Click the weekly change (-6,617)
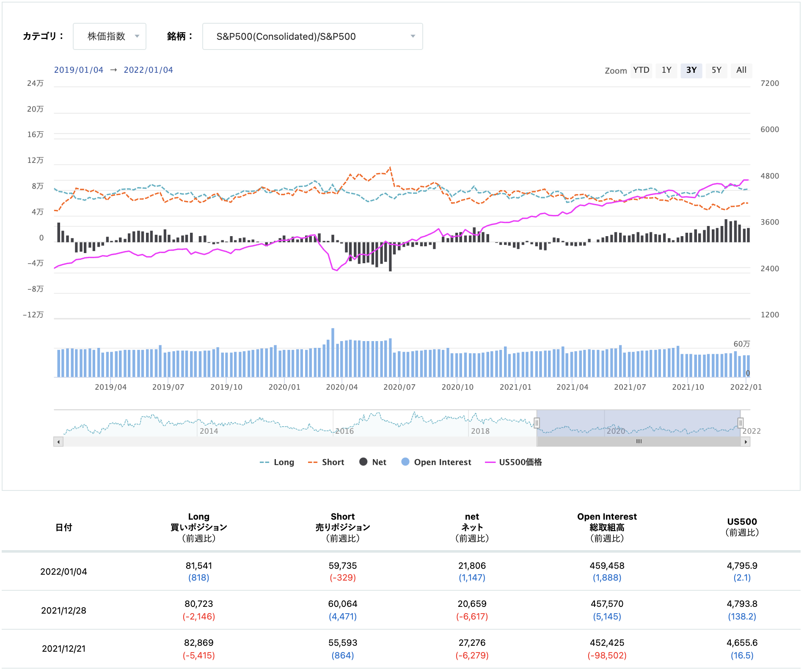804x672 pixels. (x=472, y=617)
